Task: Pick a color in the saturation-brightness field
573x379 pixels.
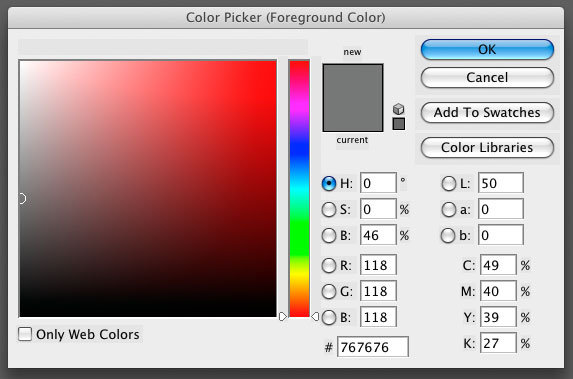Action: (x=148, y=189)
